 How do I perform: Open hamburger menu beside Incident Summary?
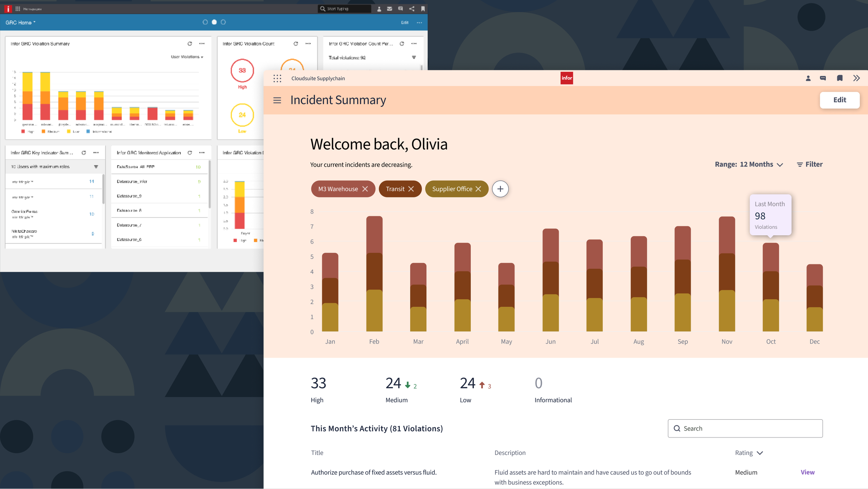tap(277, 100)
